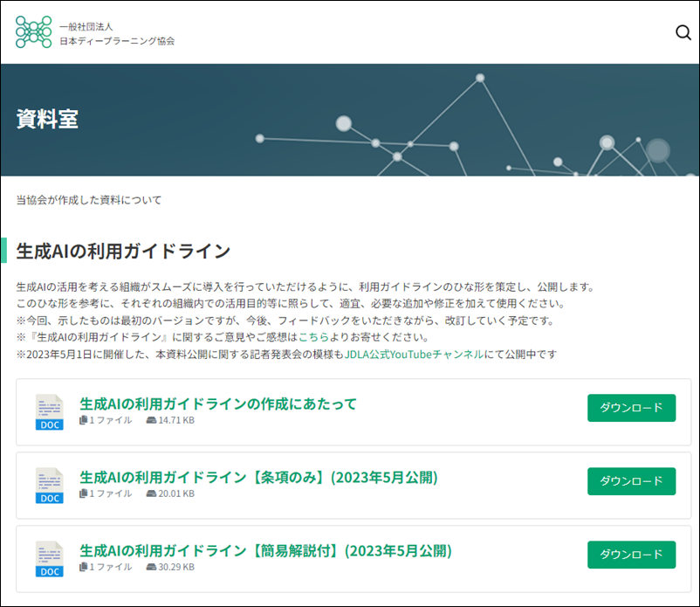700x607 pixels.
Task: Click 一般社団法人 text in header
Action: pos(86,27)
